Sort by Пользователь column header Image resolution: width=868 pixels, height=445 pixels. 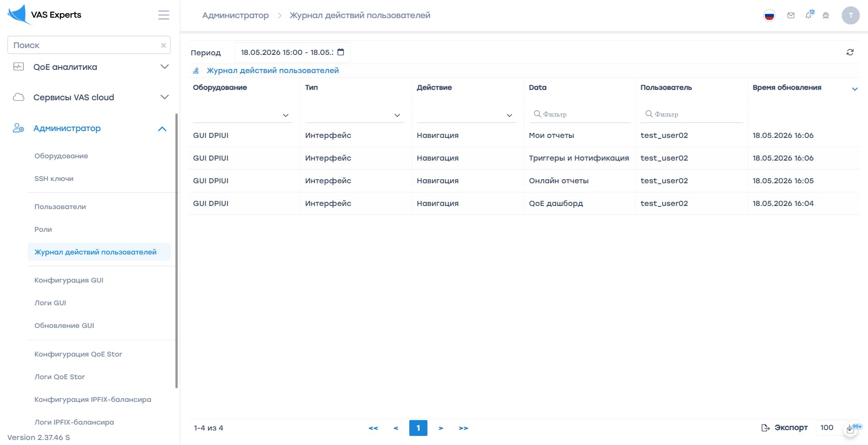(x=666, y=87)
